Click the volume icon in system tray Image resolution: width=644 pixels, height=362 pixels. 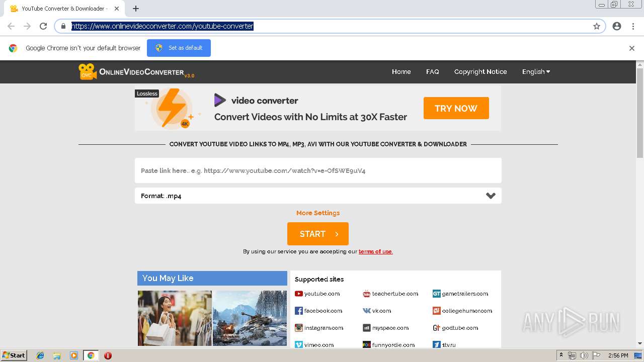pos(584,355)
